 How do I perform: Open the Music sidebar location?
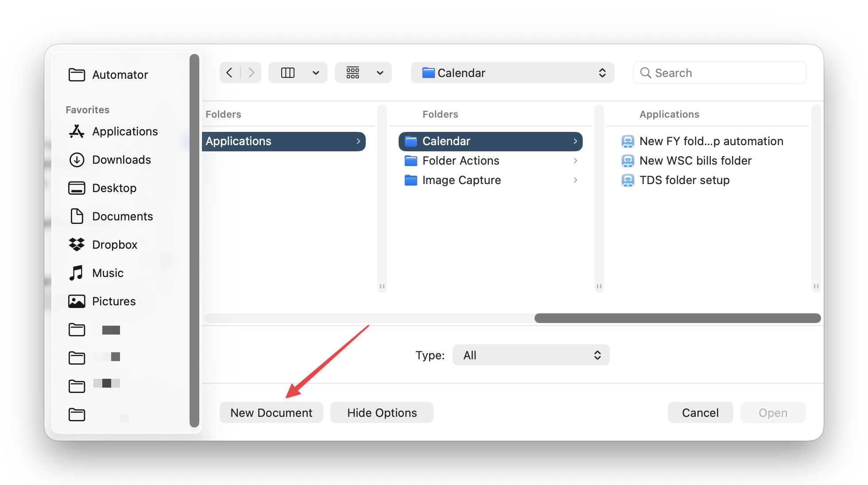pyautogui.click(x=107, y=273)
